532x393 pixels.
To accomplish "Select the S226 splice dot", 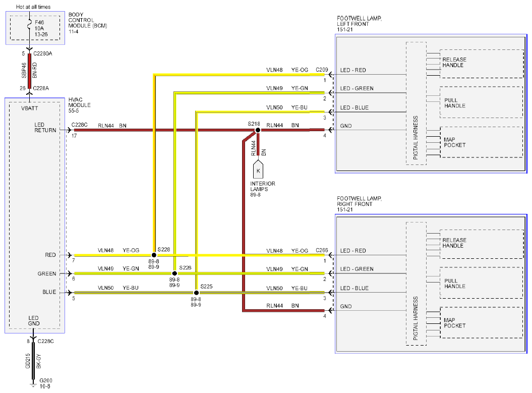I will tap(175, 273).
